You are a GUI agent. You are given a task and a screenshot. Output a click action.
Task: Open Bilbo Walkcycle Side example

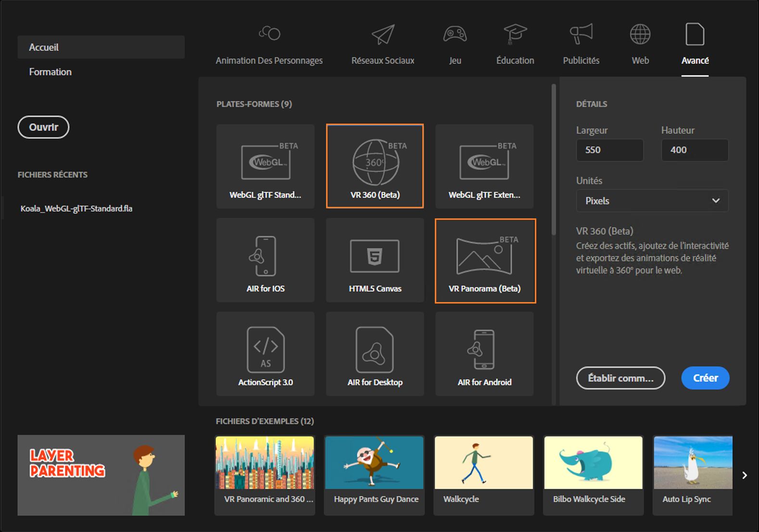click(x=594, y=475)
